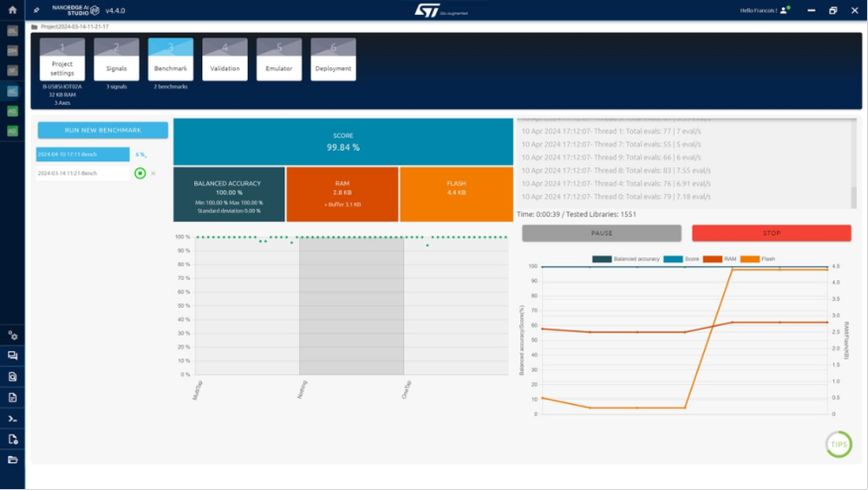Click the project folder icon in breadcrumb

point(35,27)
